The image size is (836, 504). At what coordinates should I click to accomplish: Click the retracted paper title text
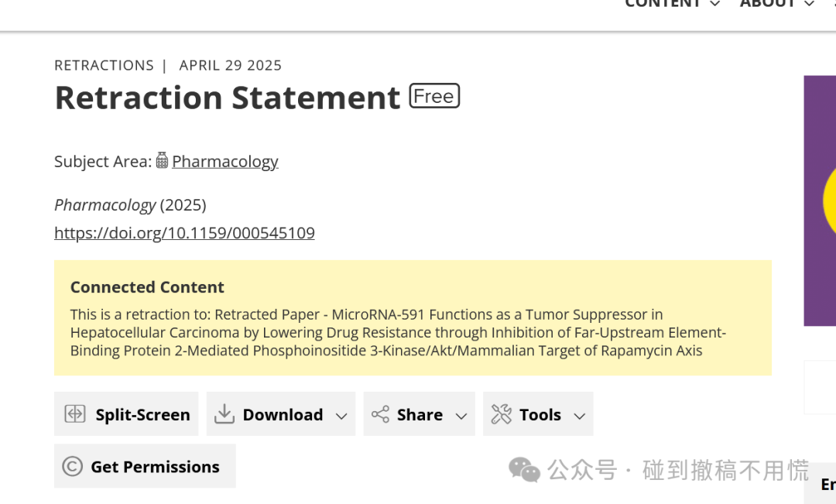point(398,332)
